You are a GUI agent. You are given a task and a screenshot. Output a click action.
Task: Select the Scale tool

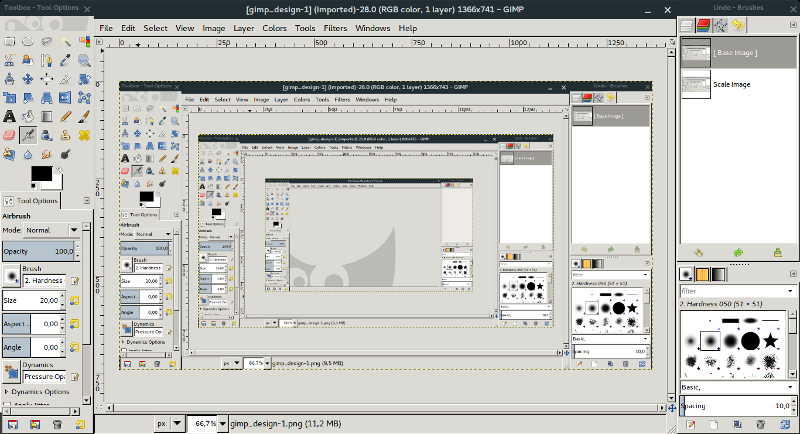point(9,97)
